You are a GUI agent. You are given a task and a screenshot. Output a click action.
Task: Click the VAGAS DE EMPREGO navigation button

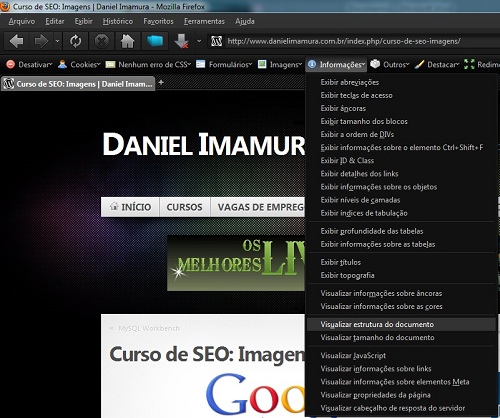(x=258, y=207)
